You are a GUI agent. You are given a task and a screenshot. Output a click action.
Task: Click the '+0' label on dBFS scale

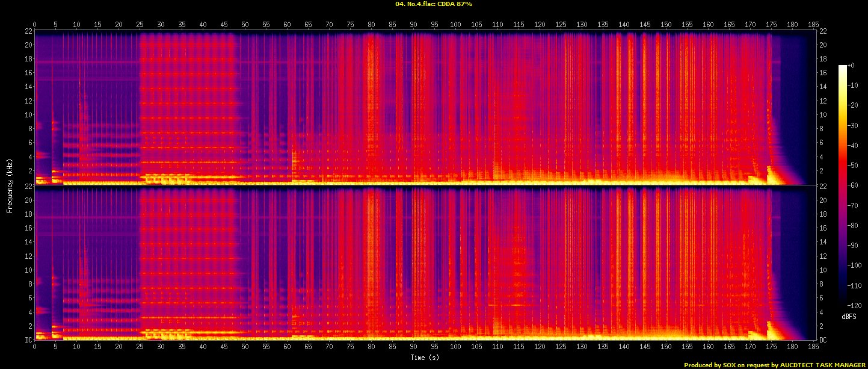851,65
